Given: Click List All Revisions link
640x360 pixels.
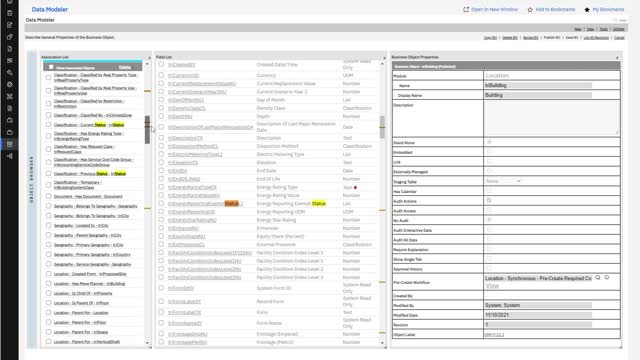Looking at the screenshot, I should pos(596,38).
